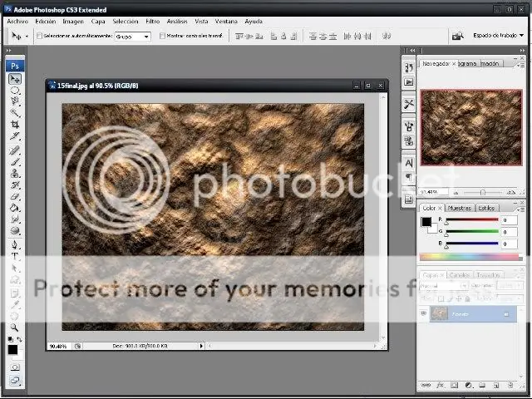Open the Ventana menu
Screen dimensions: 532x399
tap(226, 21)
